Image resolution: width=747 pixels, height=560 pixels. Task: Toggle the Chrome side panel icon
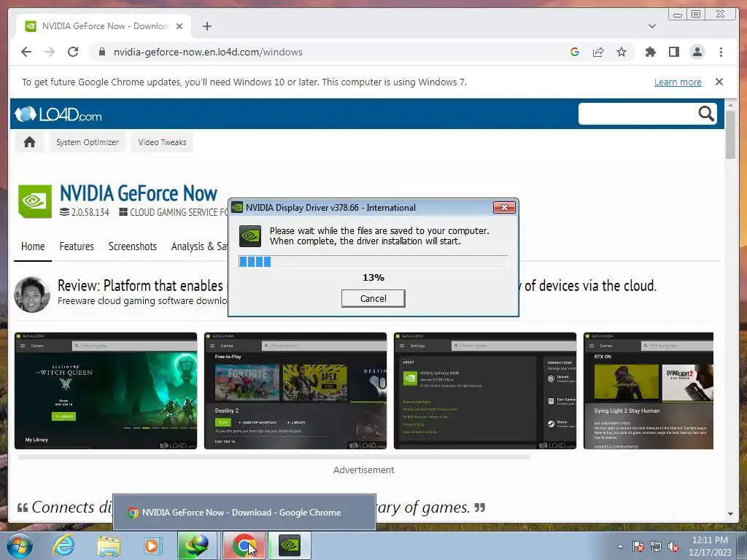pyautogui.click(x=673, y=52)
